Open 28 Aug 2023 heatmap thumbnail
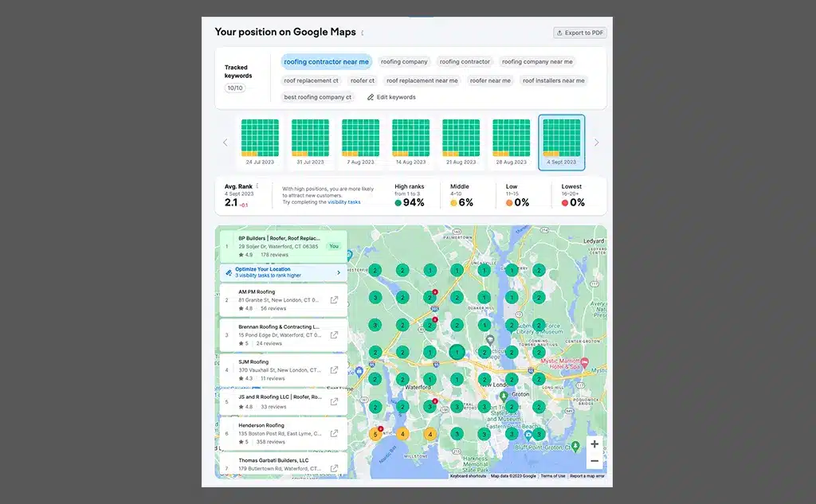Image resolution: width=816 pixels, height=504 pixels. [x=511, y=142]
